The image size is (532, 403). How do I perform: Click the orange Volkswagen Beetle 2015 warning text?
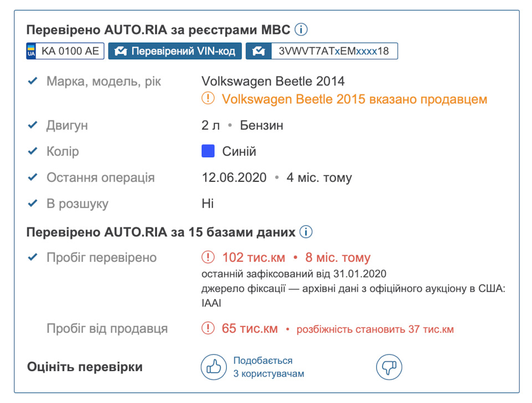pyautogui.click(x=354, y=99)
